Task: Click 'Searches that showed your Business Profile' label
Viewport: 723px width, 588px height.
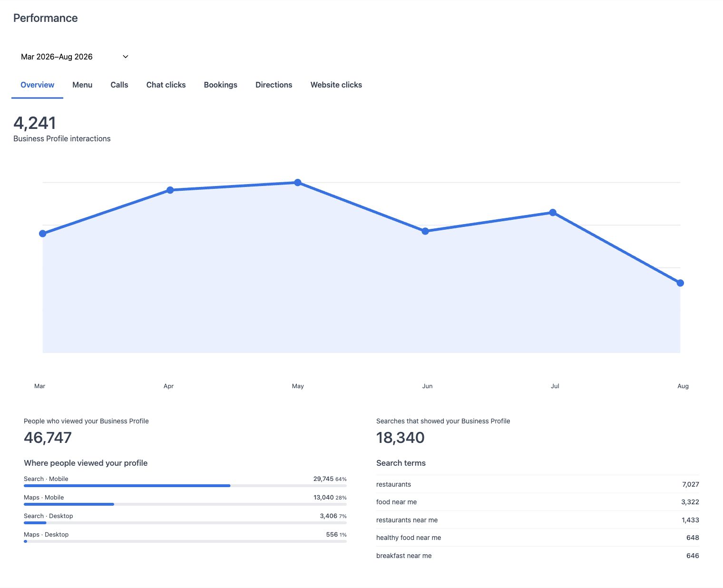Action: pyautogui.click(x=443, y=421)
